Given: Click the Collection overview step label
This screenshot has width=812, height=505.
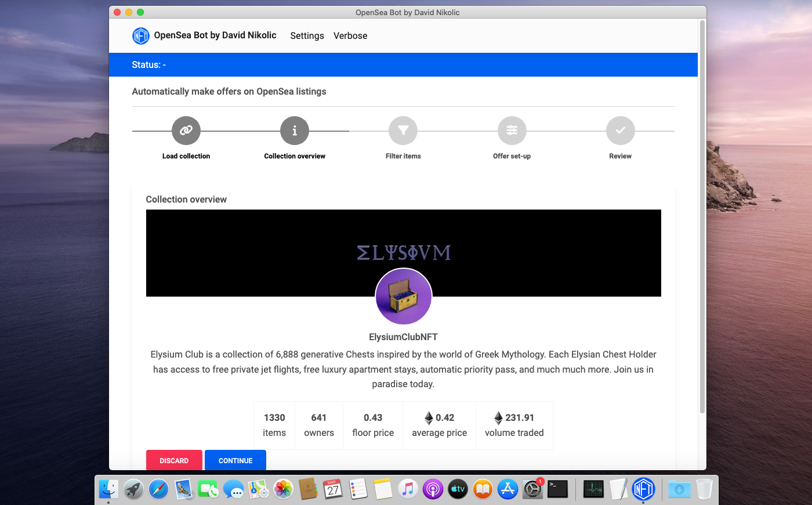Looking at the screenshot, I should 295,156.
